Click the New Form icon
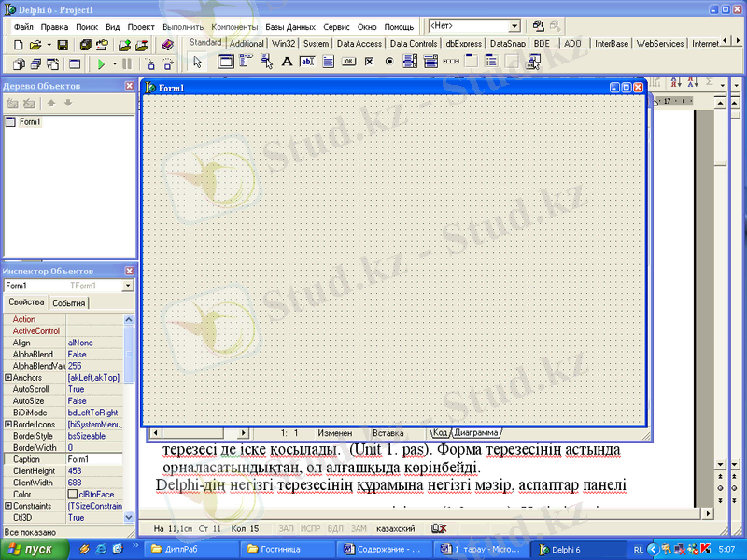747x560 pixels. point(75,63)
